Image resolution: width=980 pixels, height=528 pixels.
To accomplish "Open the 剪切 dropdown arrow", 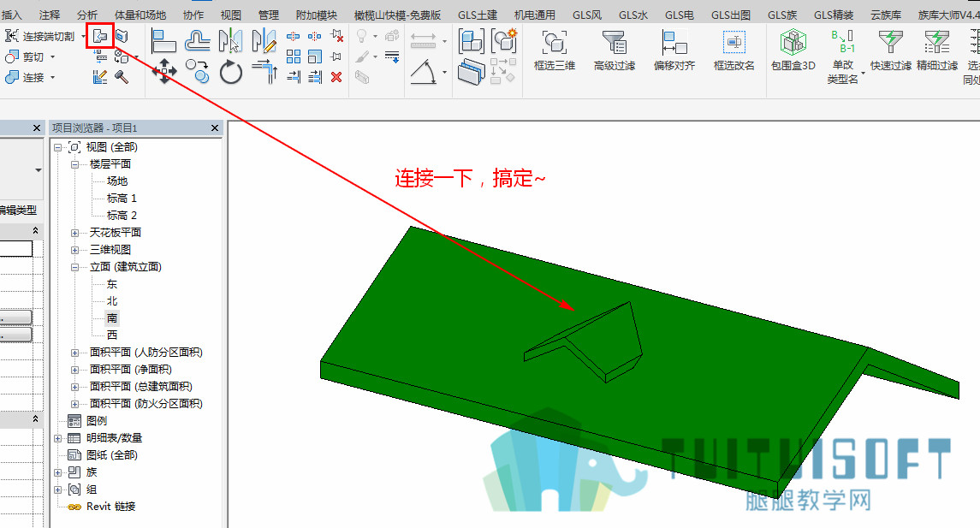I will [x=52, y=56].
